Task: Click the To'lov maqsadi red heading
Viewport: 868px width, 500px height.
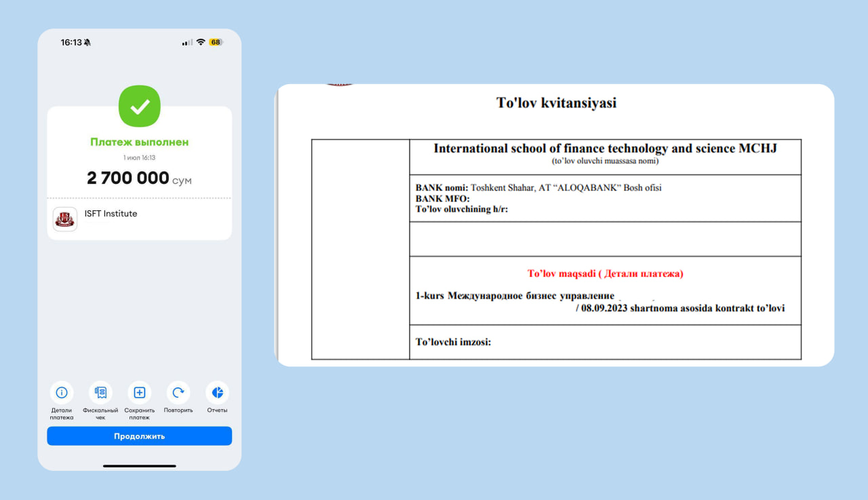Action: pyautogui.click(x=605, y=274)
